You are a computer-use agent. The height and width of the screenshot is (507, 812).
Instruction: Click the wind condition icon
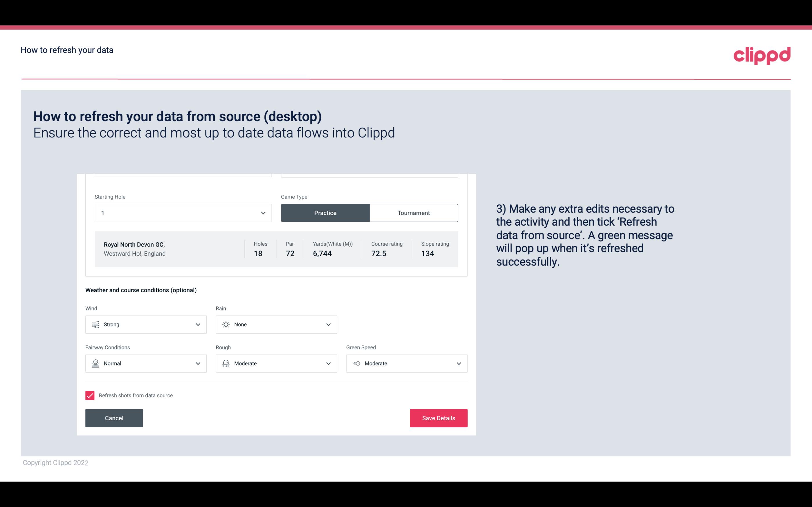pyautogui.click(x=95, y=324)
